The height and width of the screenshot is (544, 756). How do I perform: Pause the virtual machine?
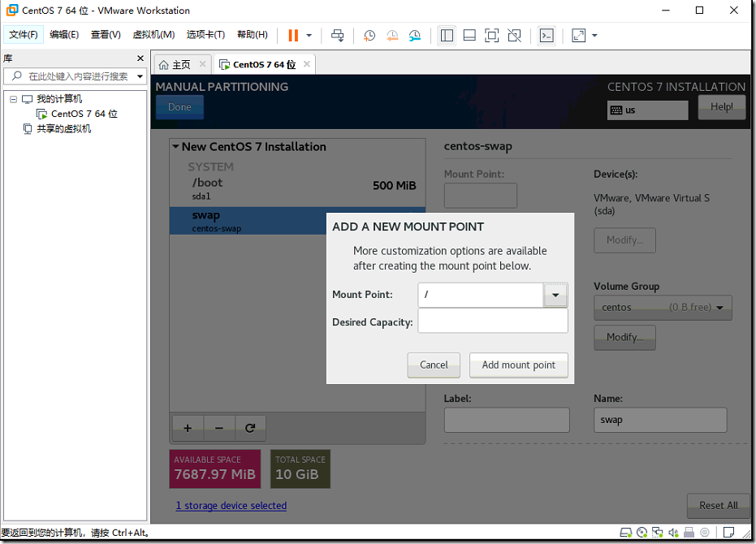[293, 35]
